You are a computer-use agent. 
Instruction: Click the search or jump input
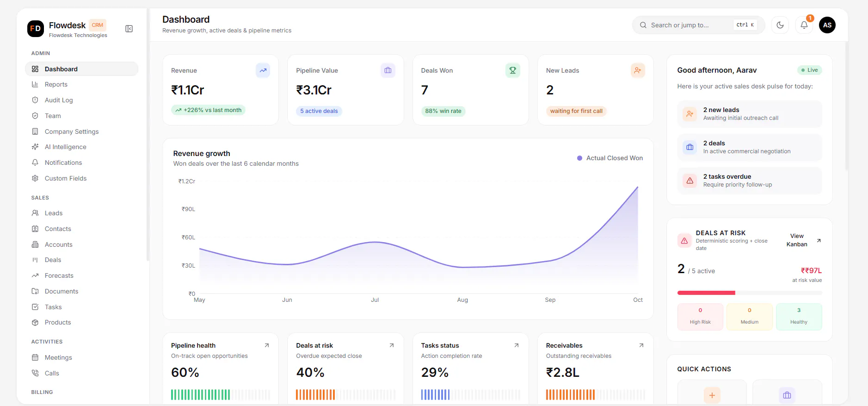point(698,25)
